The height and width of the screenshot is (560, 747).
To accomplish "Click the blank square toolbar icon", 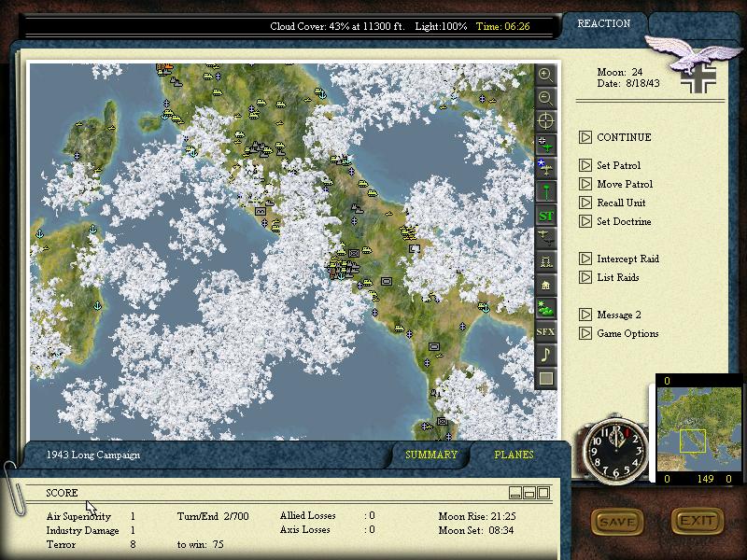I will point(545,378).
